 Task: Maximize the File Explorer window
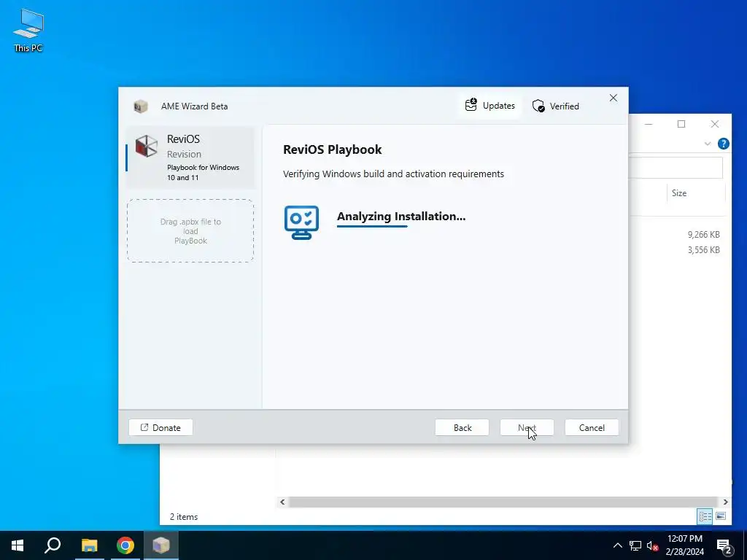pos(681,124)
